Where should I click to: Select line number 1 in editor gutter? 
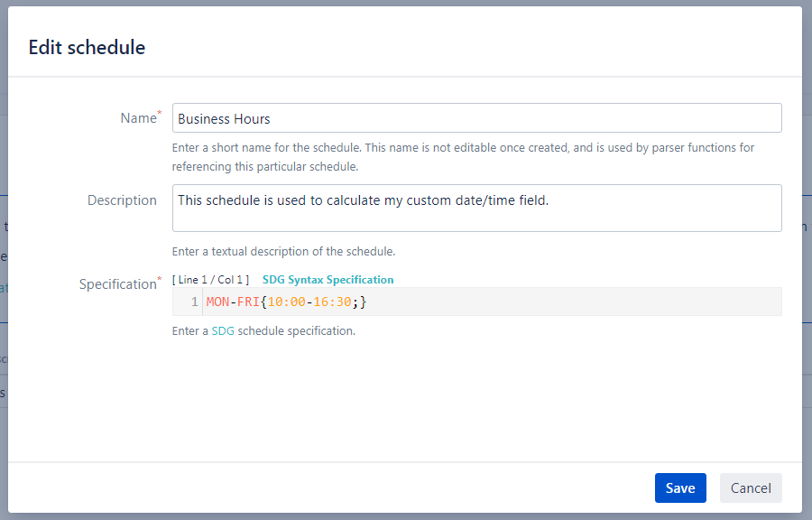195,302
